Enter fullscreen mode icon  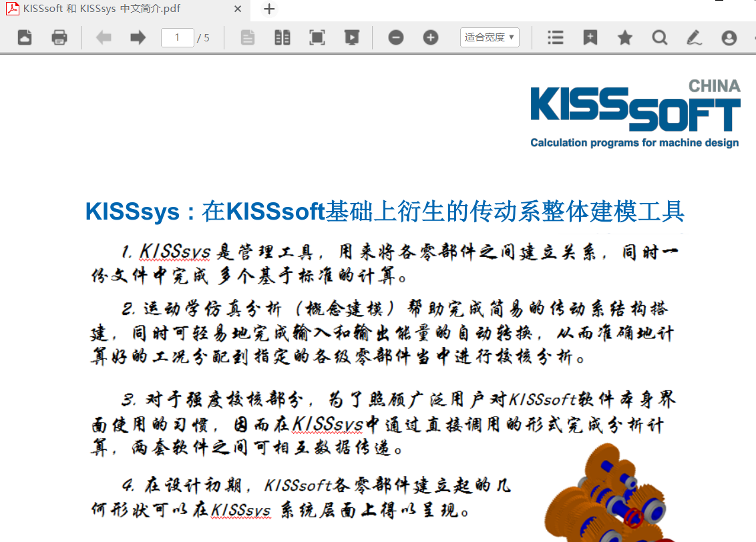[317, 37]
